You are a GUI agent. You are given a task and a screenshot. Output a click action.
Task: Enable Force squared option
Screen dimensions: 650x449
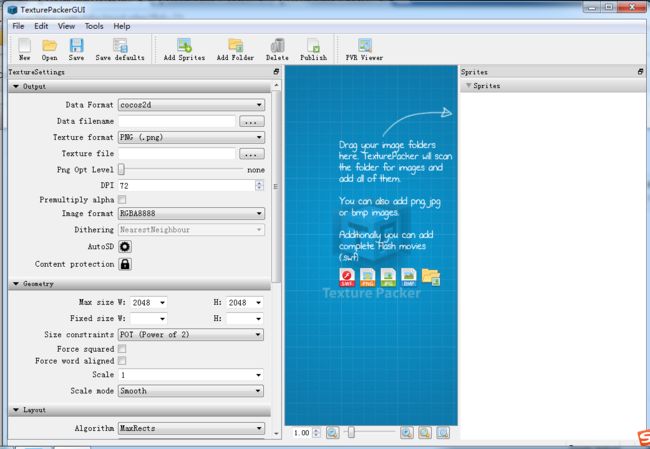122,349
